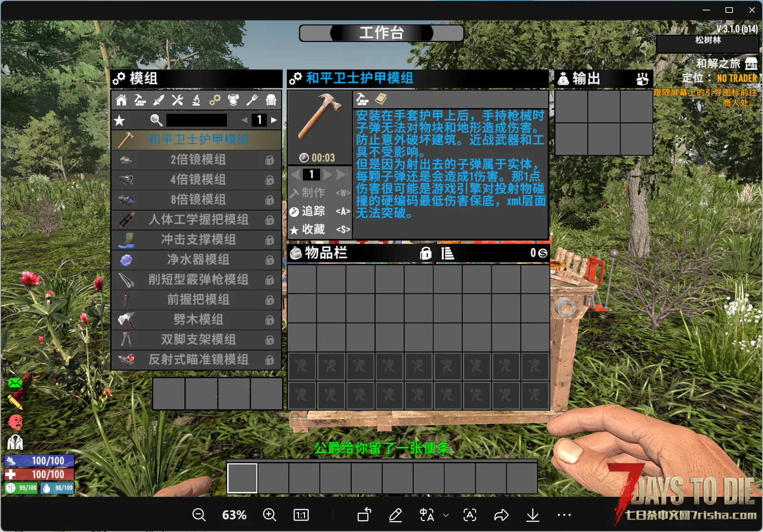This screenshot has height=532, width=763.
Task: Open the crossed wrench and screwdriver category
Action: pos(177,100)
